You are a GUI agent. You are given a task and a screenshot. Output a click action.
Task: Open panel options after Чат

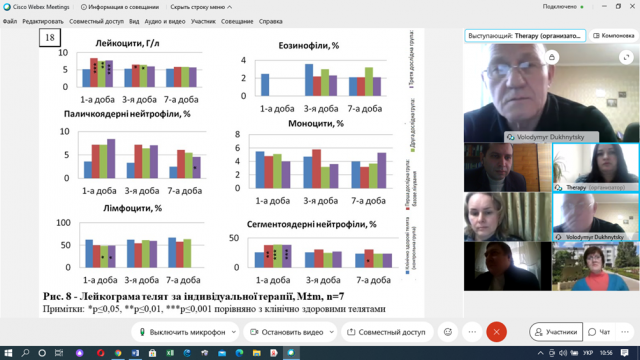tap(625, 332)
